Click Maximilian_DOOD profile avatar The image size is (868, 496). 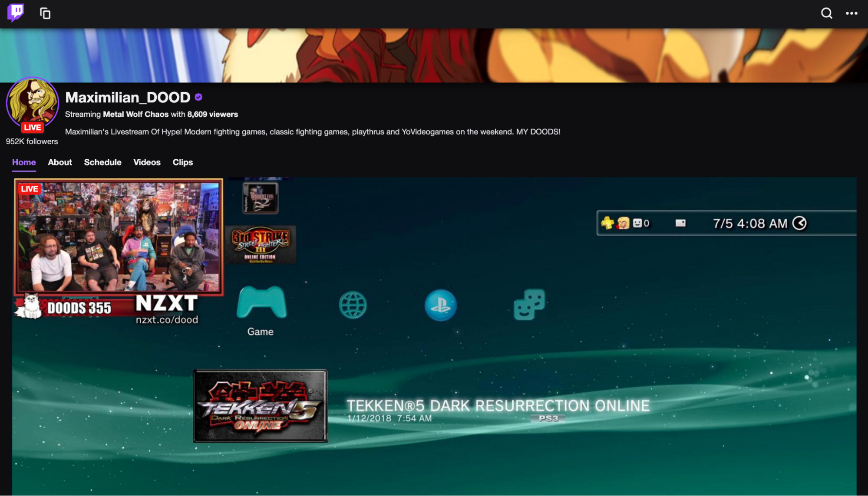[32, 102]
